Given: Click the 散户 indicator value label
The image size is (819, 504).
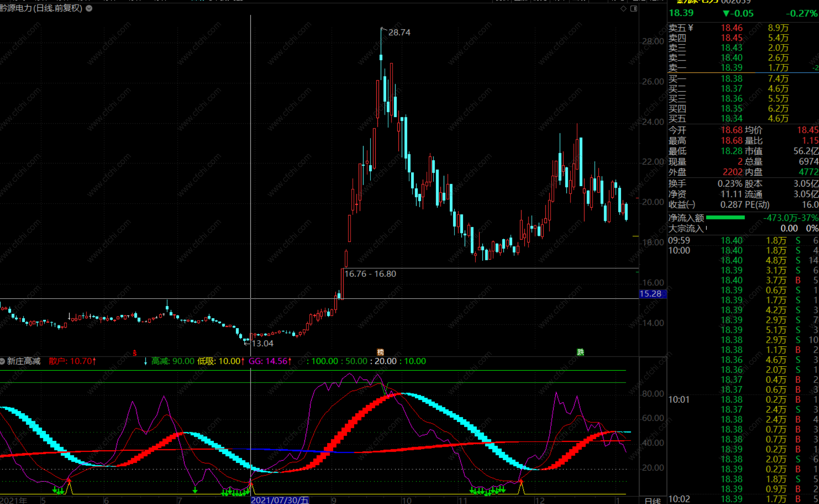Looking at the screenshot, I should tap(72, 361).
